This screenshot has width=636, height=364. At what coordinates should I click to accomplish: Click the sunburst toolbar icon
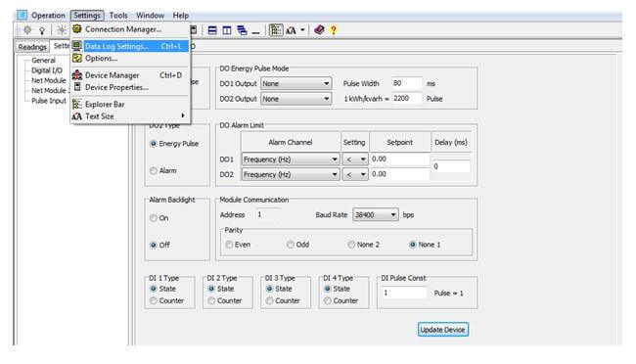tap(62, 30)
